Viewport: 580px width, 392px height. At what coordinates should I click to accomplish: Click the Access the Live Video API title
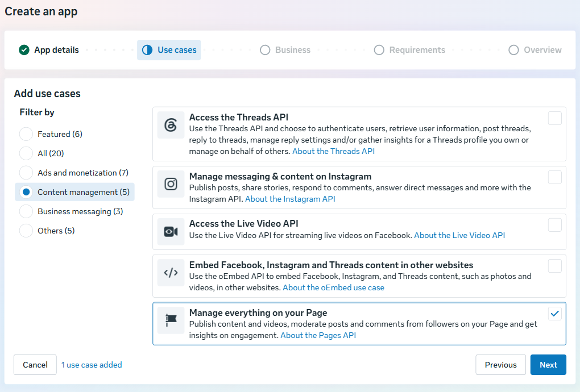(243, 223)
